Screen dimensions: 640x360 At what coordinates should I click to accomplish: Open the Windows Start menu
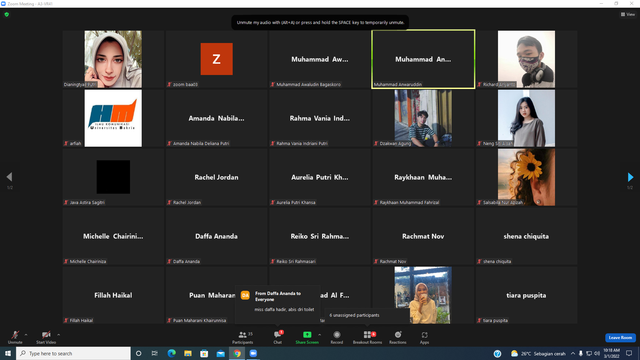[x=8, y=353]
